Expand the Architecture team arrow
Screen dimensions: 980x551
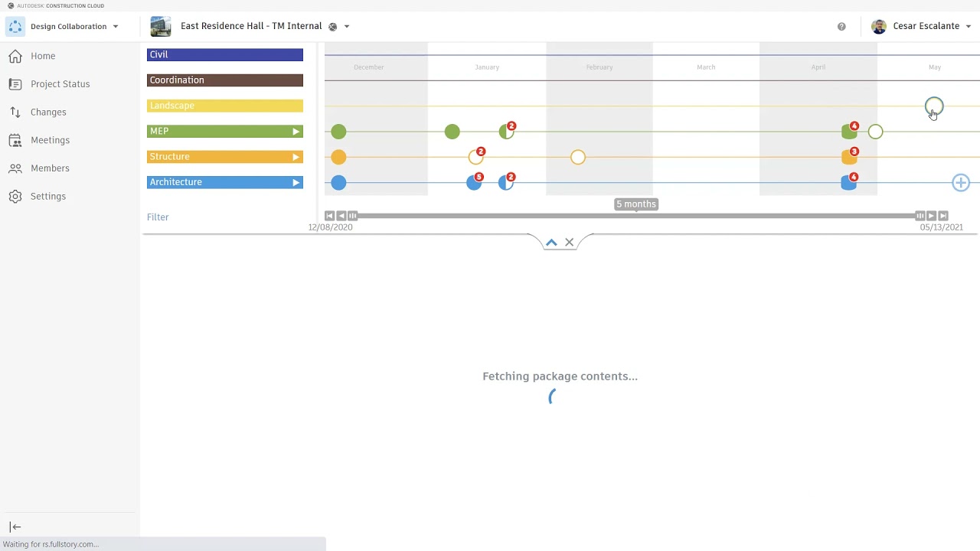coord(296,182)
